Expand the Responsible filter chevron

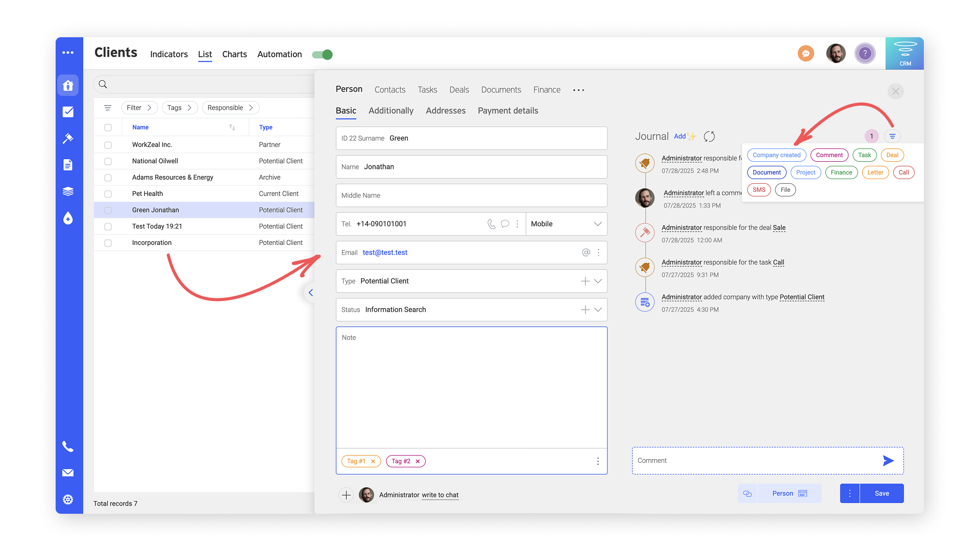251,108
